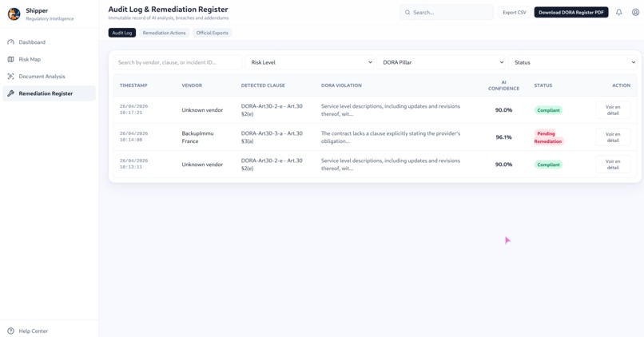
Task: Click the Help Center question-mark icon
Action: (10, 331)
